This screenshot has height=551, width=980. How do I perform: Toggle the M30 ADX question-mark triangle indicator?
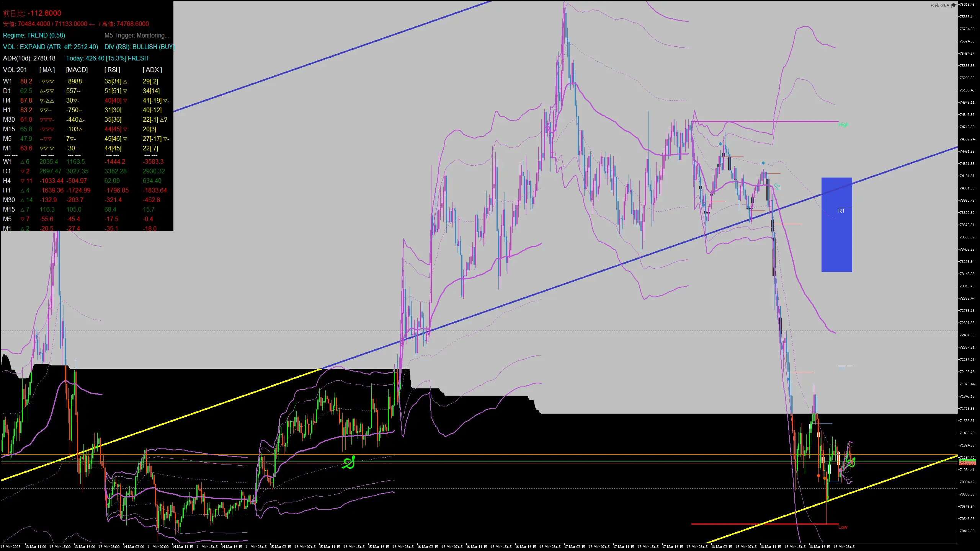click(x=164, y=120)
